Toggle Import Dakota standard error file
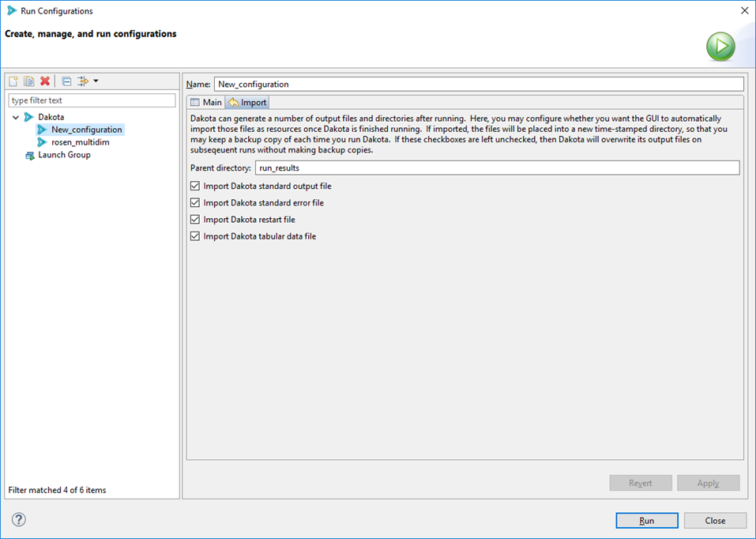The width and height of the screenshot is (756, 539). tap(195, 203)
